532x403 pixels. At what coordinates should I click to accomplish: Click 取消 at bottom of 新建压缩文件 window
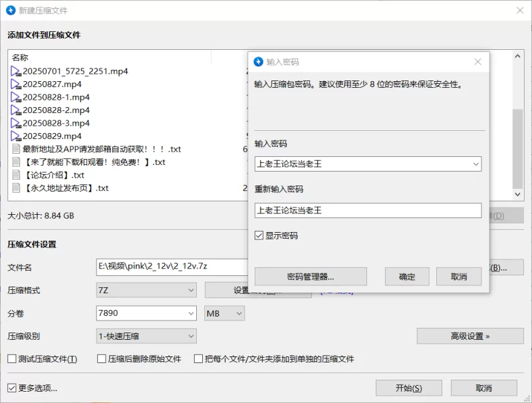point(484,388)
